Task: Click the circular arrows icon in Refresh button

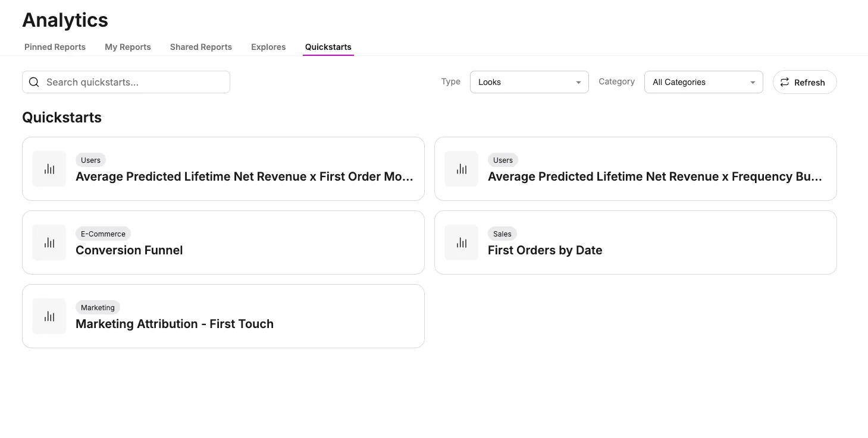Action: (785, 82)
